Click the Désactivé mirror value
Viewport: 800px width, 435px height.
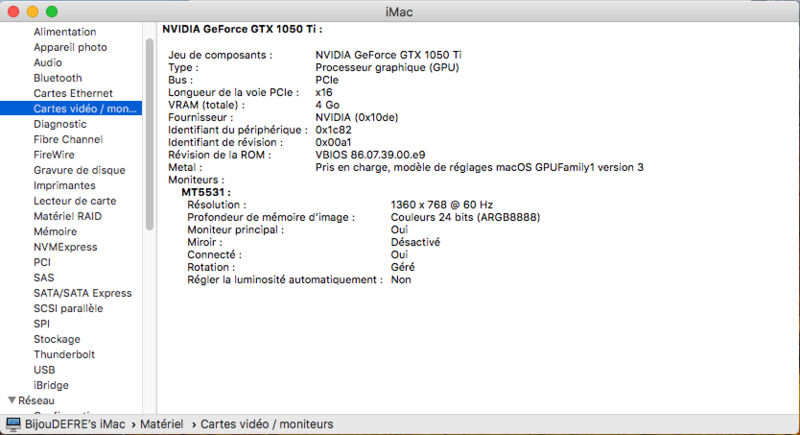point(415,242)
